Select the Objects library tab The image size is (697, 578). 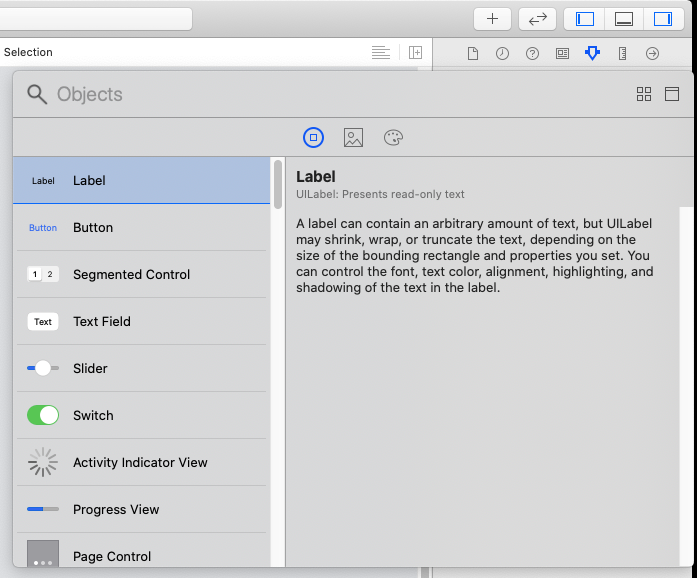313,138
